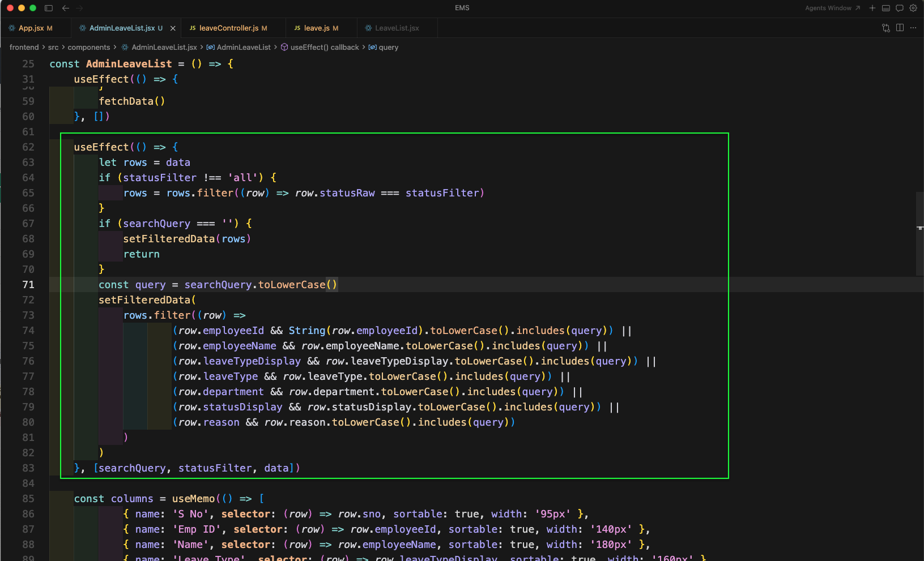Open the Agents Window link
924x561 pixels.
[x=832, y=8]
